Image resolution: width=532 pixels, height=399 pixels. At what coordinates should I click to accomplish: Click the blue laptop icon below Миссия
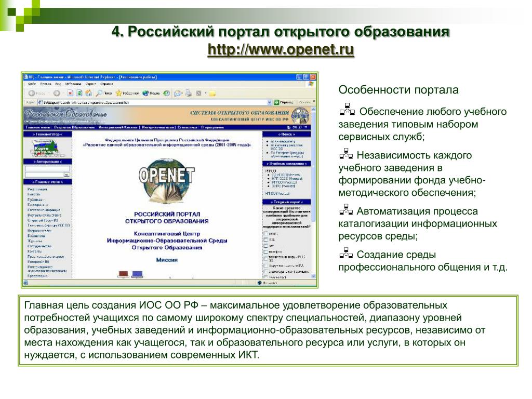[x=137, y=274]
